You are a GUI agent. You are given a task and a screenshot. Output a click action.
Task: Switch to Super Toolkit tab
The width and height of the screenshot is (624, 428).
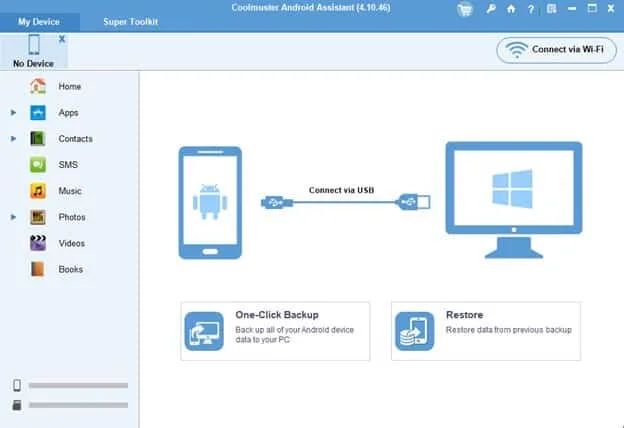131,22
